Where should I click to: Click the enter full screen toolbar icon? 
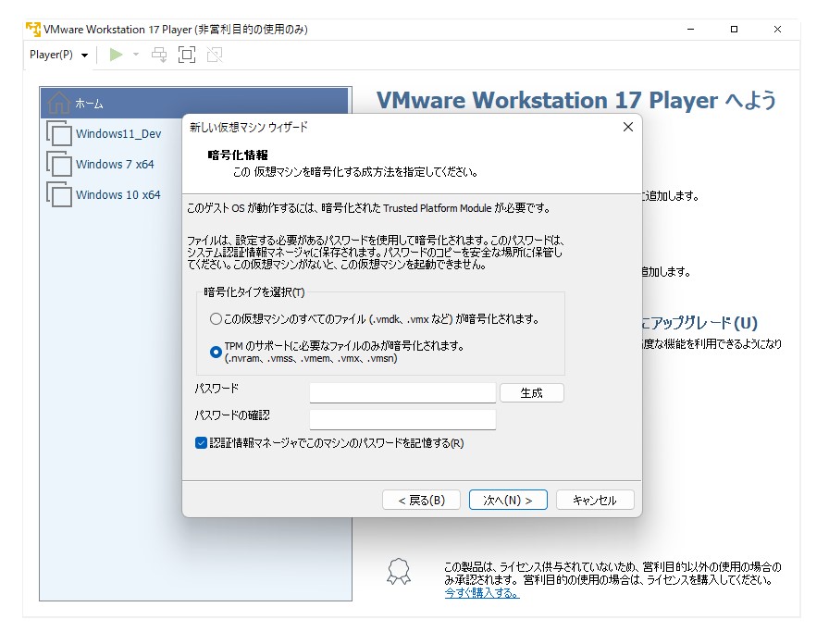pos(186,55)
